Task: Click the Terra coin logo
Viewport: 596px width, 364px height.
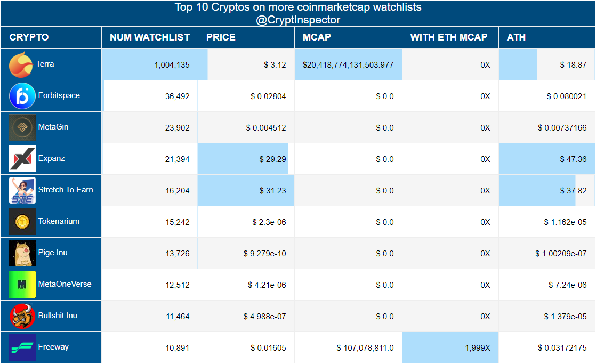Action: pyautogui.click(x=21, y=64)
